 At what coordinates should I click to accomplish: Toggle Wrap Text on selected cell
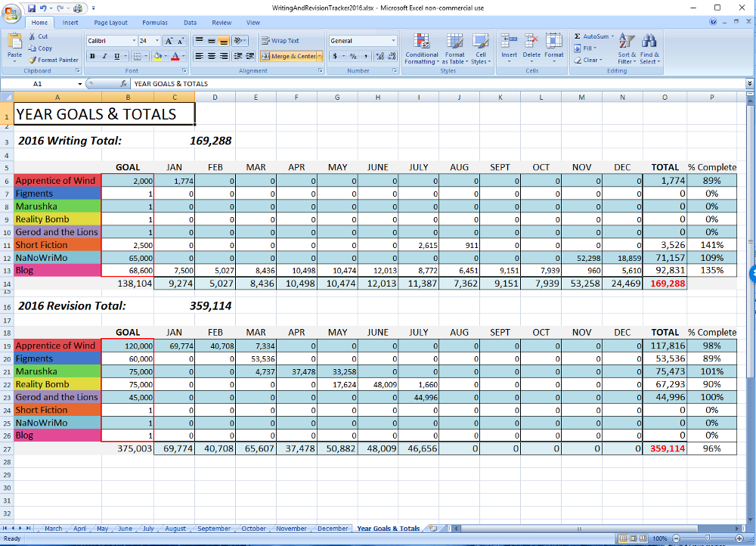point(280,41)
